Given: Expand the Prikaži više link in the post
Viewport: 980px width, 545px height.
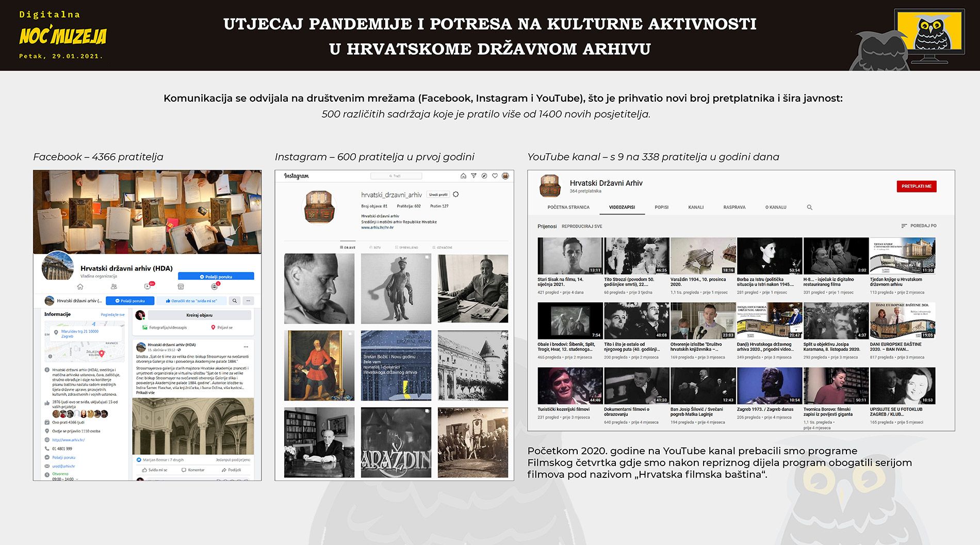Looking at the screenshot, I should click(145, 393).
